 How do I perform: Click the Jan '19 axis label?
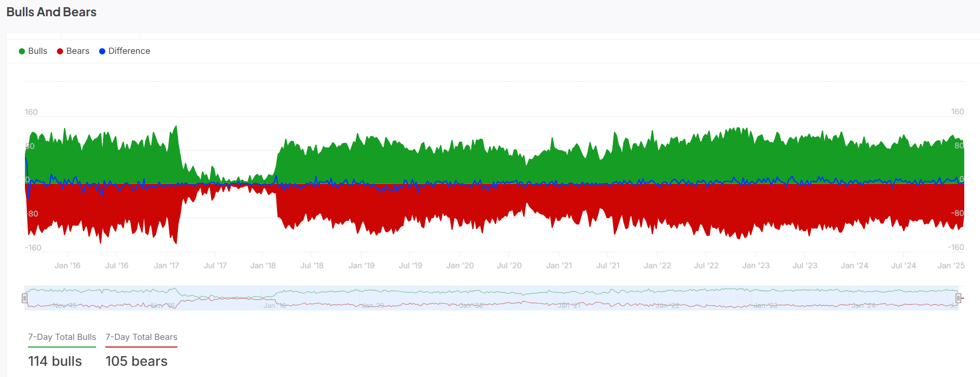pos(361,266)
